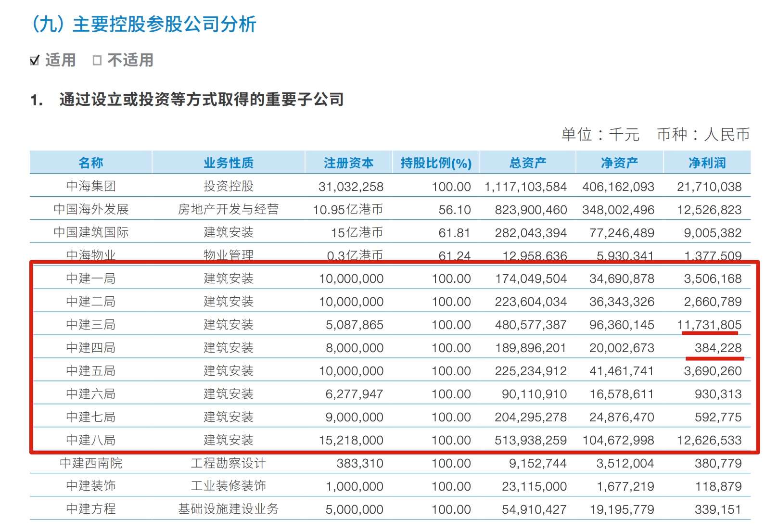Click 建筑安装 in the 中建八局 row
Screen dimensions: 765x532
pyautogui.click(x=229, y=440)
